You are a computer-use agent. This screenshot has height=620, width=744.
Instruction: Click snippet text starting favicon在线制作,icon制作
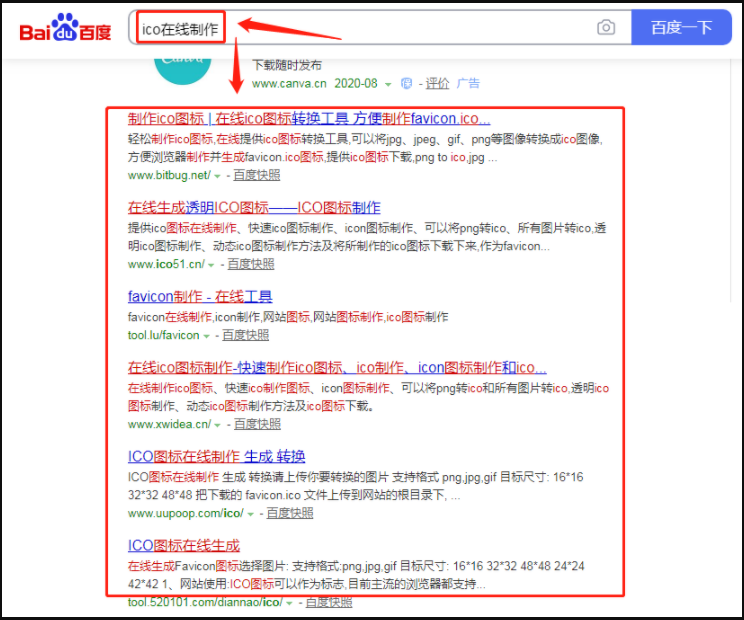click(x=288, y=316)
